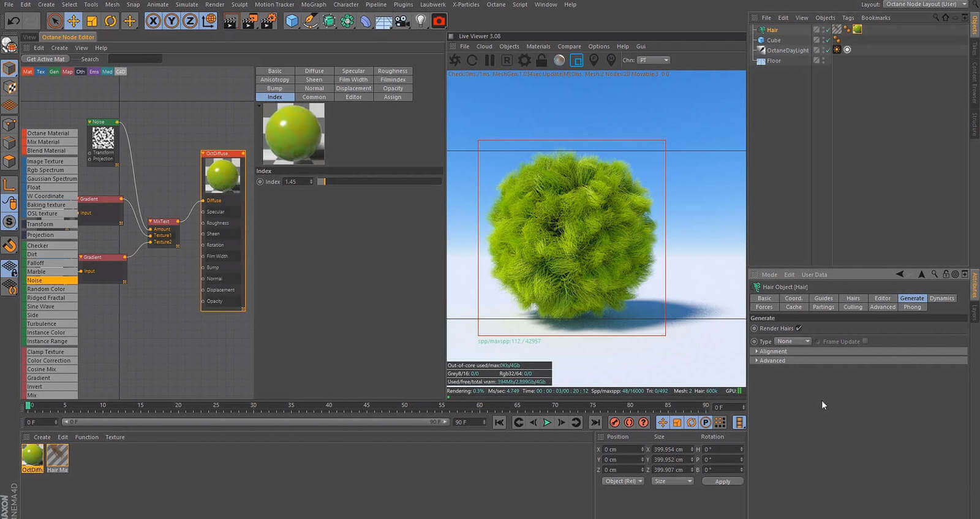Click the Get Active Mat button
The image size is (980, 519).
pyautogui.click(x=45, y=59)
